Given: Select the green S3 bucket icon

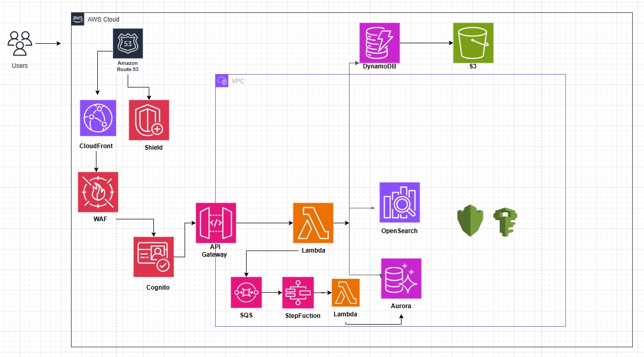Looking at the screenshot, I should [x=473, y=43].
